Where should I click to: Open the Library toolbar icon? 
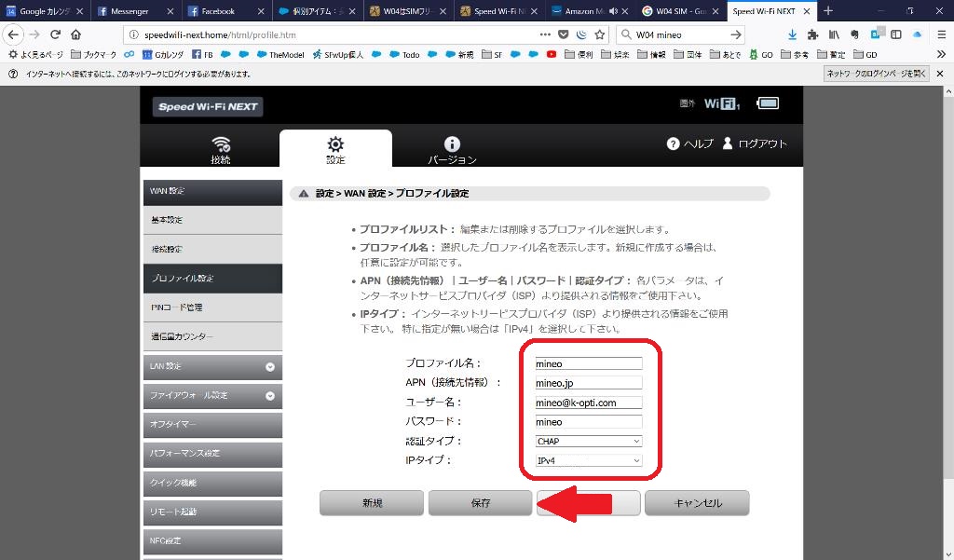[834, 34]
